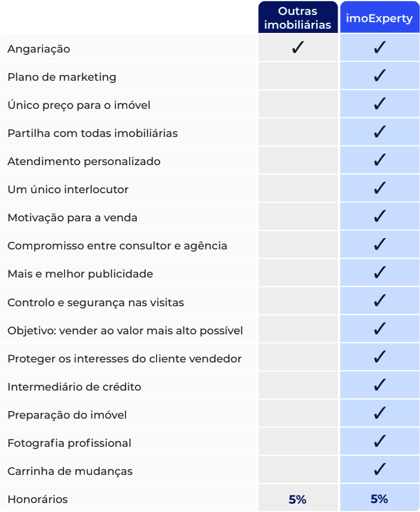Click the imoExperty checkmark for Plano de marketing
The height and width of the screenshot is (512, 420).
pyautogui.click(x=379, y=77)
